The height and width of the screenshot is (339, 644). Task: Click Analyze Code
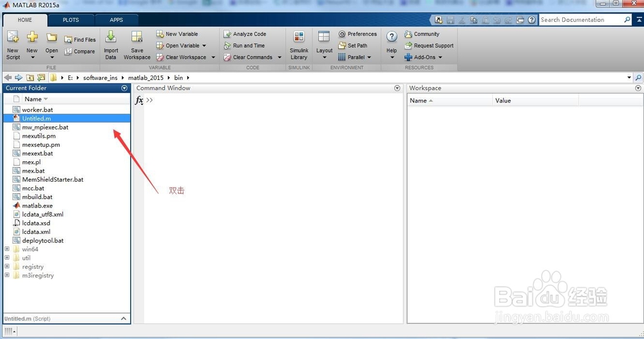pos(245,34)
